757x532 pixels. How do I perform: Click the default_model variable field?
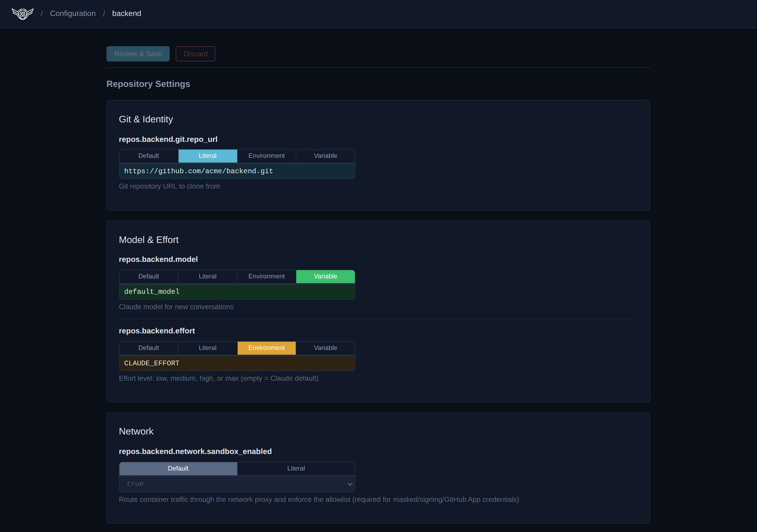tap(237, 292)
